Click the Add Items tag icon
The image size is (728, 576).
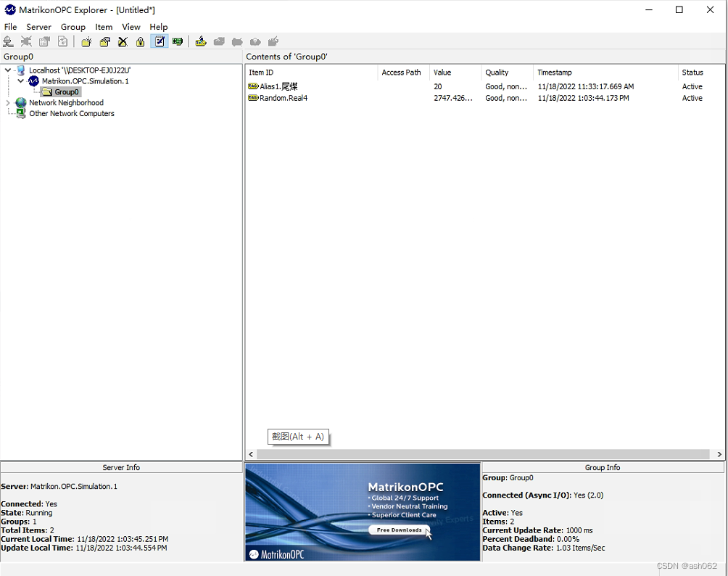pyautogui.click(x=201, y=42)
